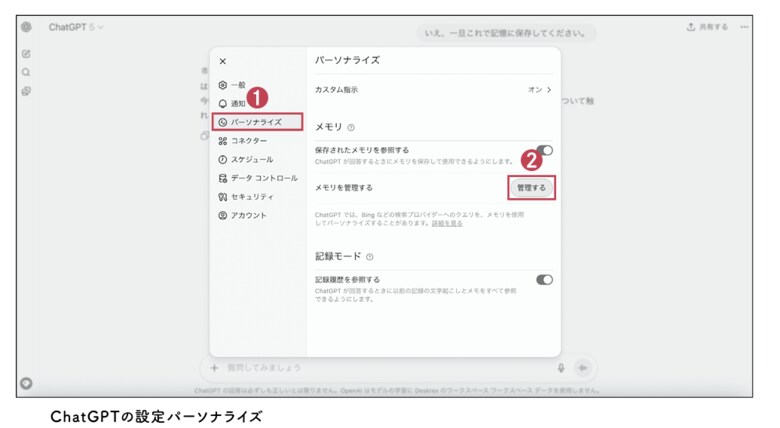This screenshot has height=428, width=780.
Task: Toggle 保存されたメモリを参照する switch
Action: [x=544, y=150]
